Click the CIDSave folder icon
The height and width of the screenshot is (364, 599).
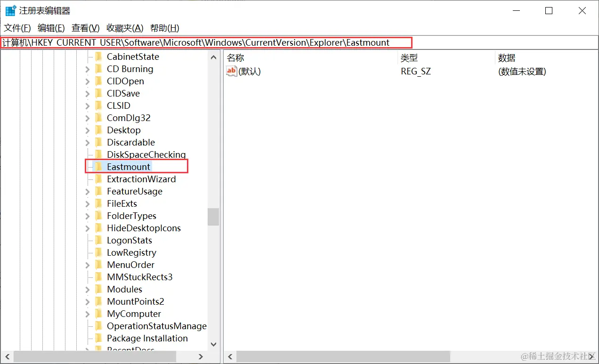click(98, 93)
